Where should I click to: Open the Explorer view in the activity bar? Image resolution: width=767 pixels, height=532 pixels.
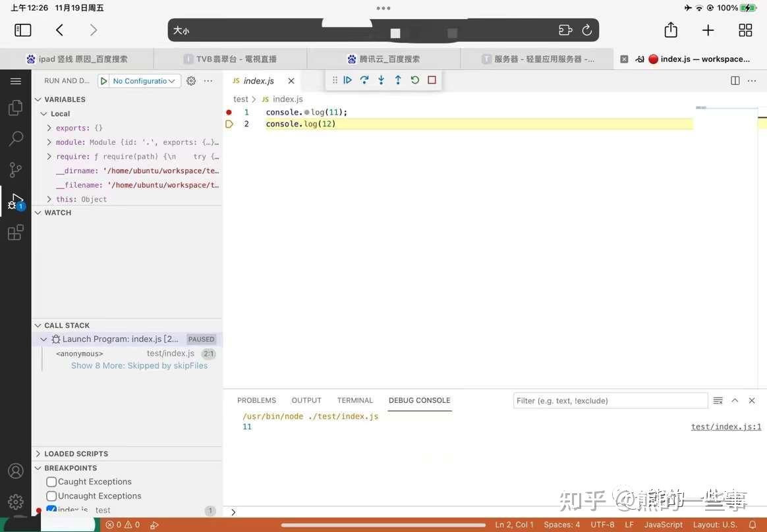click(x=15, y=109)
